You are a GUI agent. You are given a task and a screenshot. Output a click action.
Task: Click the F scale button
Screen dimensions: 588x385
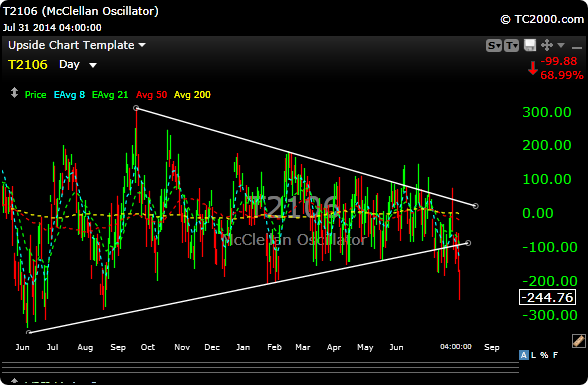[x=555, y=355]
